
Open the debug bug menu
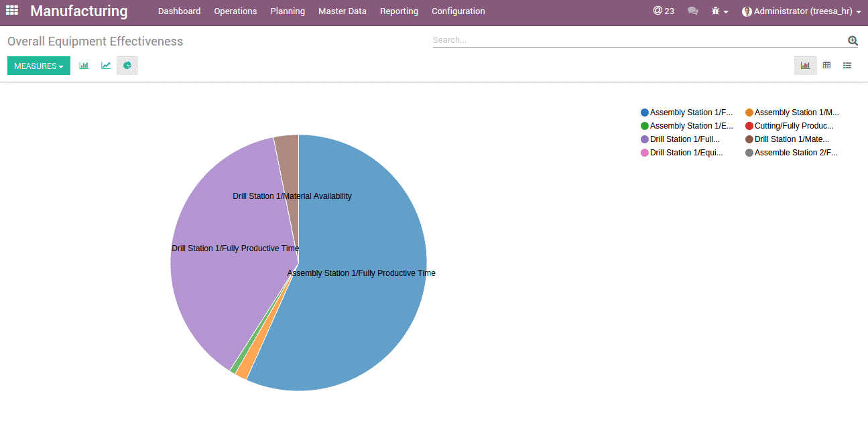[720, 11]
